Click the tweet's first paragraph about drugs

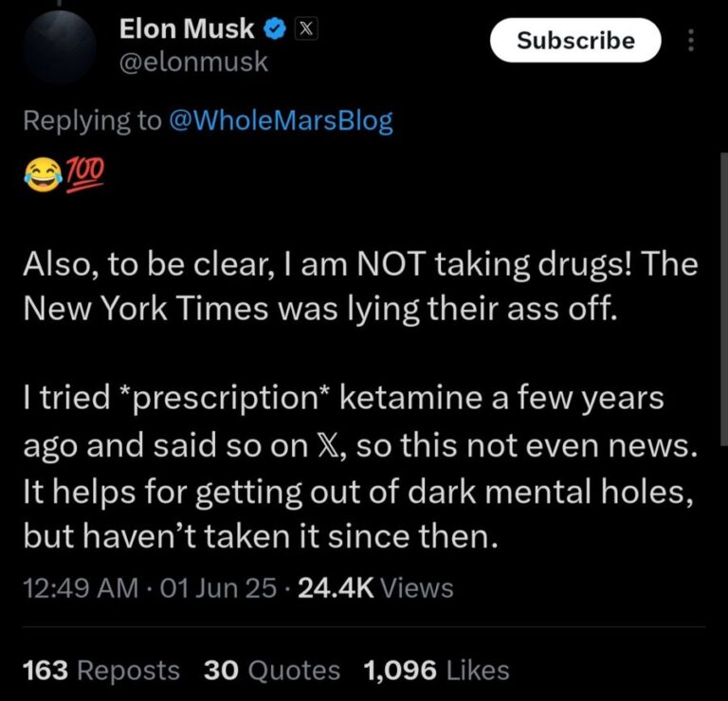pyautogui.click(x=358, y=288)
